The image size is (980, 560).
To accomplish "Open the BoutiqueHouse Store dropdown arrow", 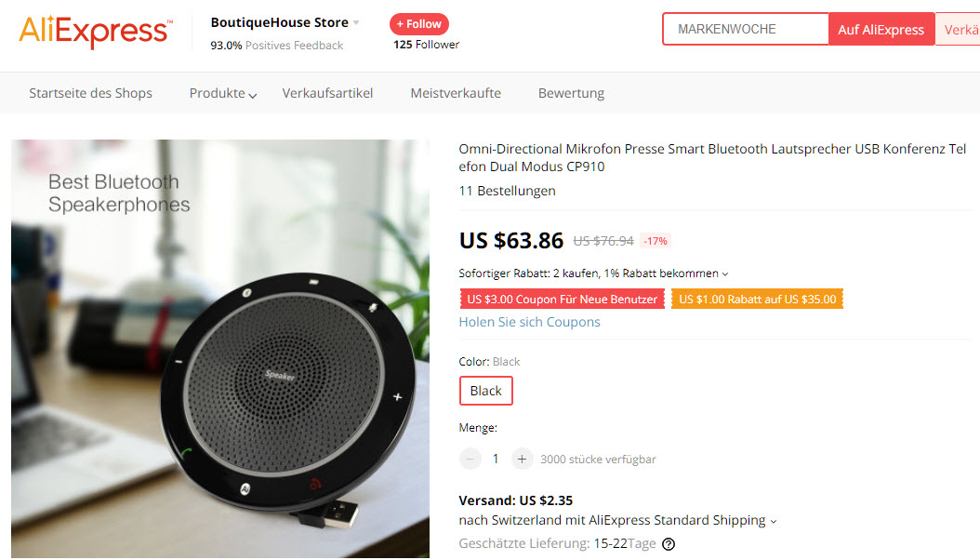I will click(356, 23).
